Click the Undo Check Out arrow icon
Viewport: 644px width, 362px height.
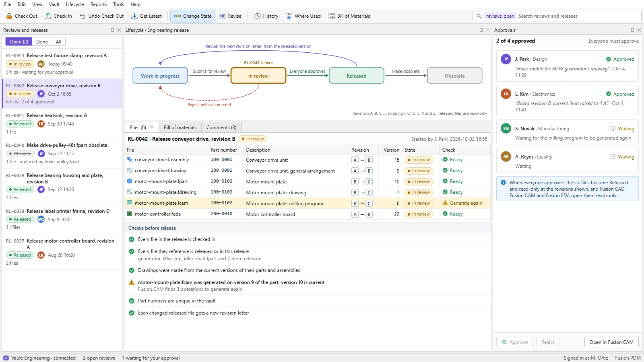(x=83, y=16)
